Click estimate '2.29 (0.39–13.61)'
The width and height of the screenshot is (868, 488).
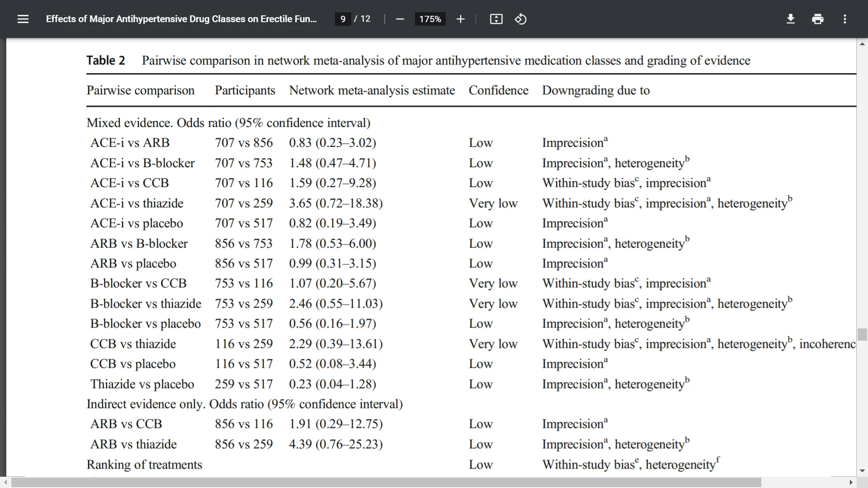[336, 344]
